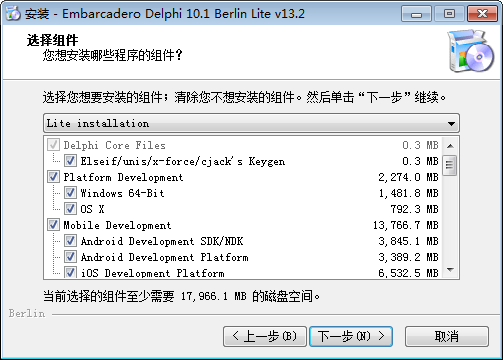Click the 13,766.7 MB size value

(x=405, y=225)
